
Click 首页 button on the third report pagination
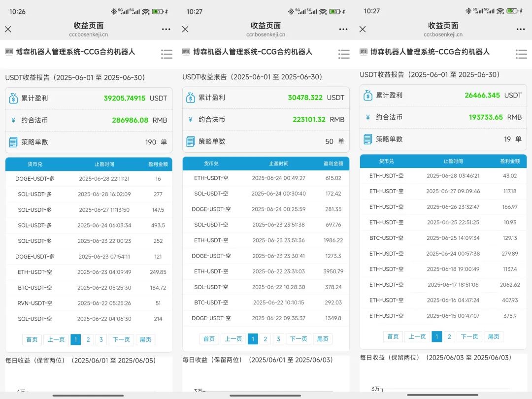coord(393,336)
